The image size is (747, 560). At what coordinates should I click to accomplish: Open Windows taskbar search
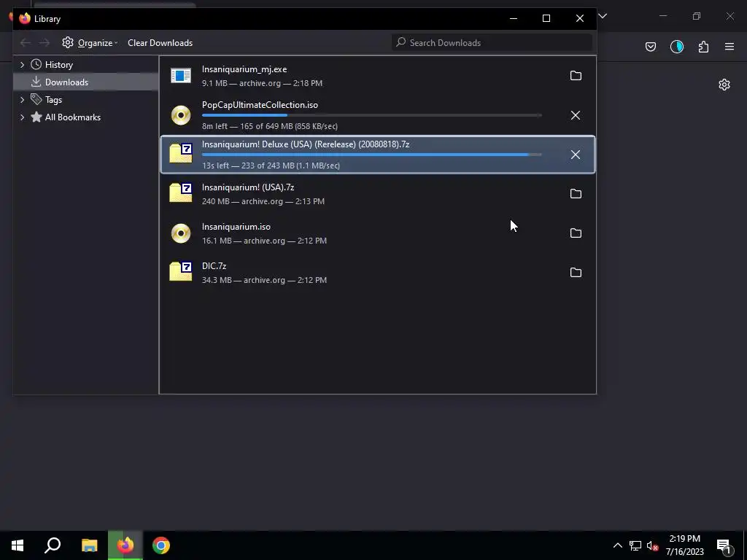(x=53, y=545)
